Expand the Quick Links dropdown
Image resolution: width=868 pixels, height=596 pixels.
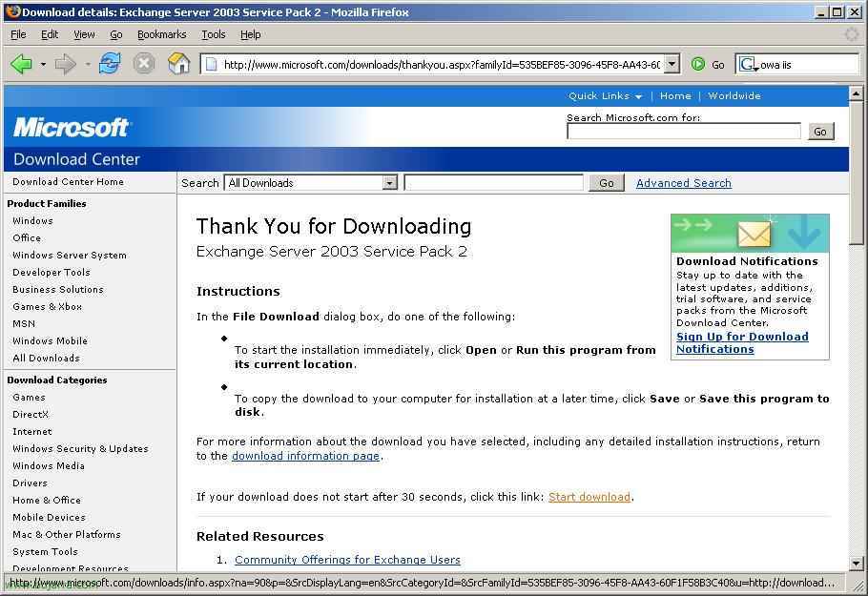(605, 95)
